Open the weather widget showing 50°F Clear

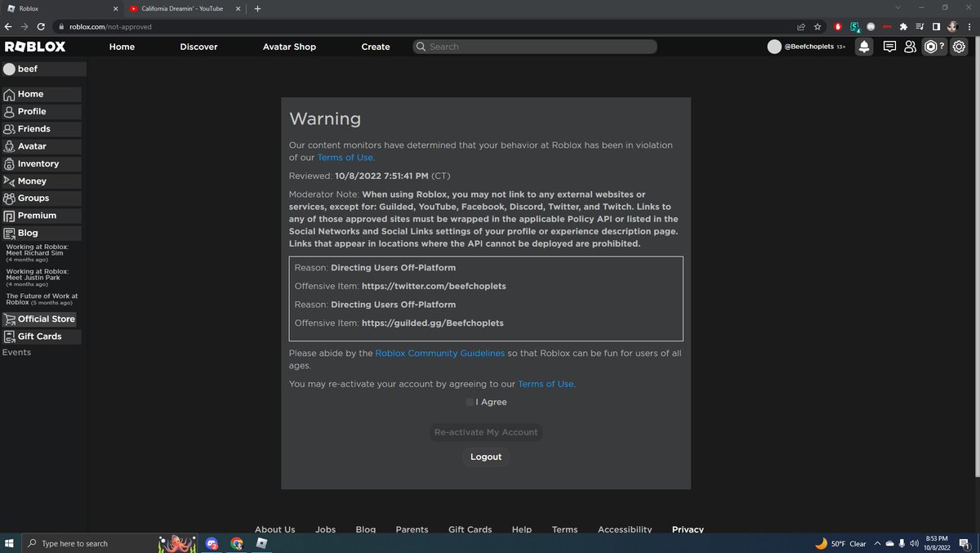coord(840,543)
